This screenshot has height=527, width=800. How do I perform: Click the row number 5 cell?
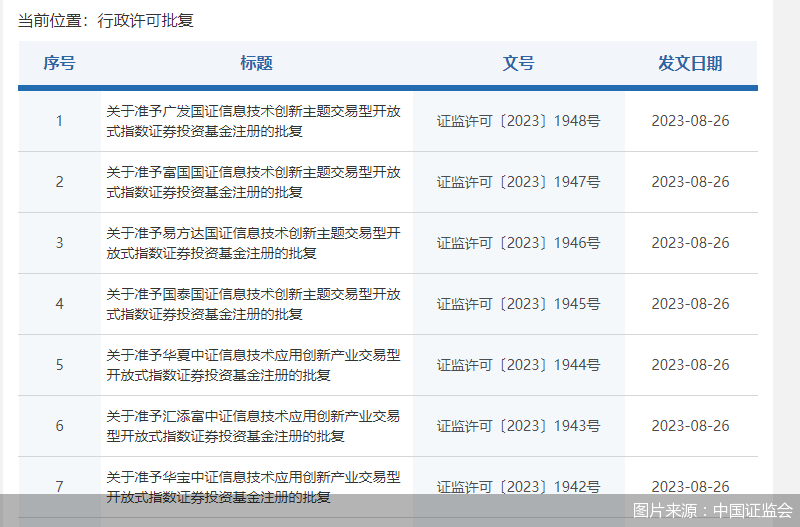click(x=59, y=365)
